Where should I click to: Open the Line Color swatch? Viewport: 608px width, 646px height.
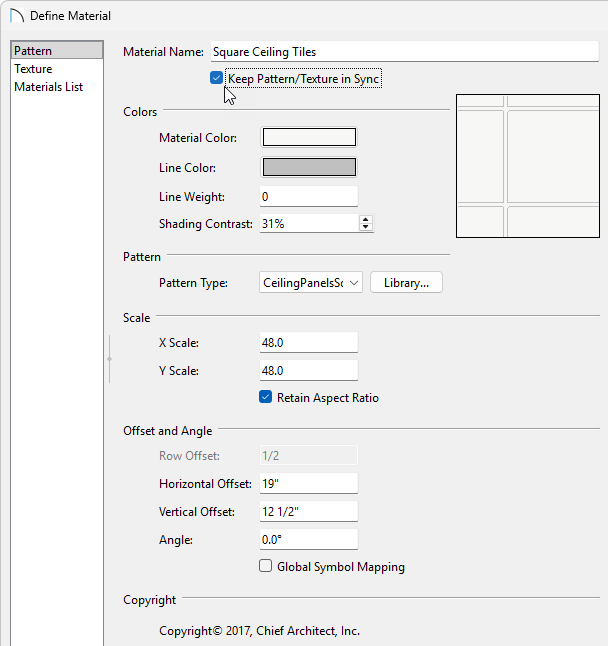309,167
